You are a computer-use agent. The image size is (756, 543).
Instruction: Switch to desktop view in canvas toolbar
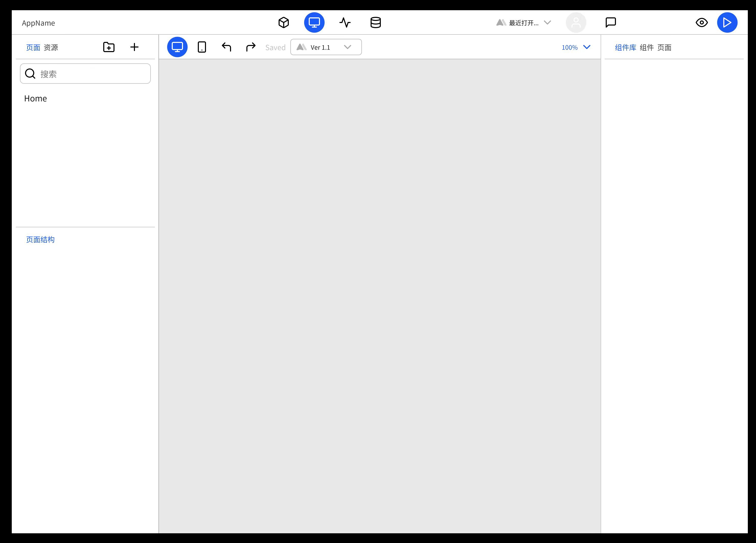(177, 47)
